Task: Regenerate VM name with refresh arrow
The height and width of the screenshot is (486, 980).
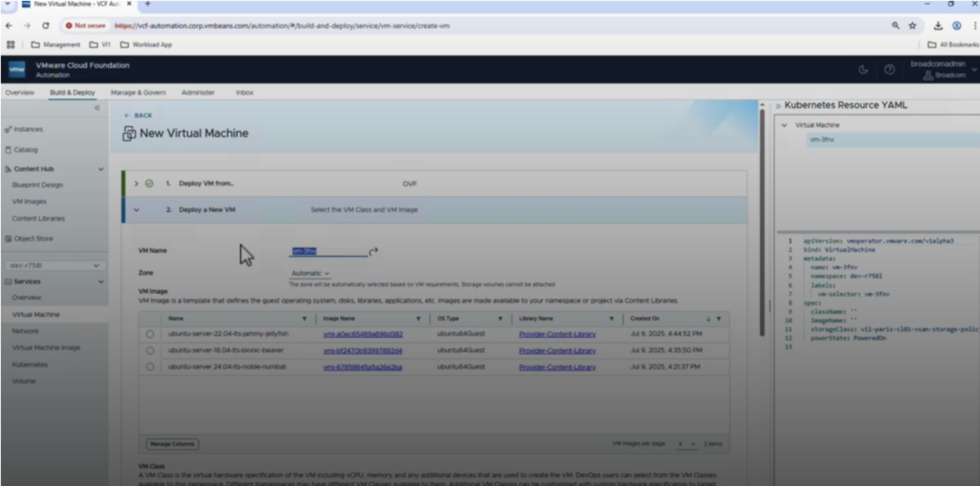Action: (373, 251)
